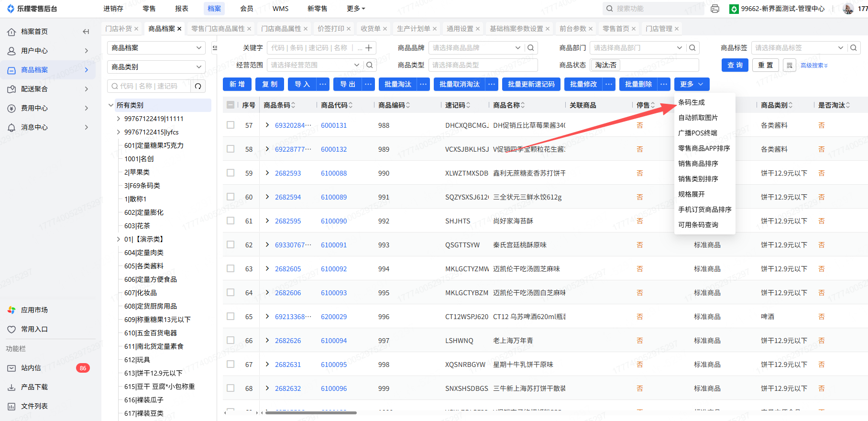The height and width of the screenshot is (421, 868).
Task: Tick the checkbox for row 57
Action: (231, 125)
